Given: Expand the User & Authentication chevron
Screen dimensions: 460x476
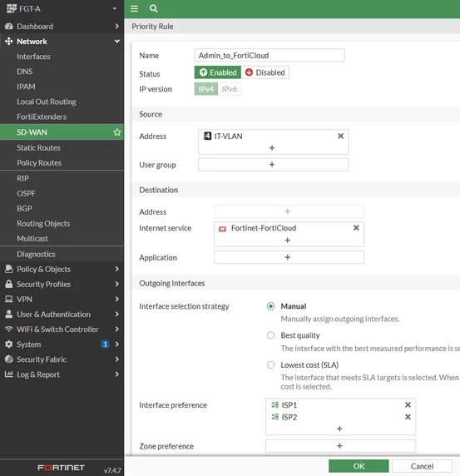Looking at the screenshot, I should coord(116,315).
